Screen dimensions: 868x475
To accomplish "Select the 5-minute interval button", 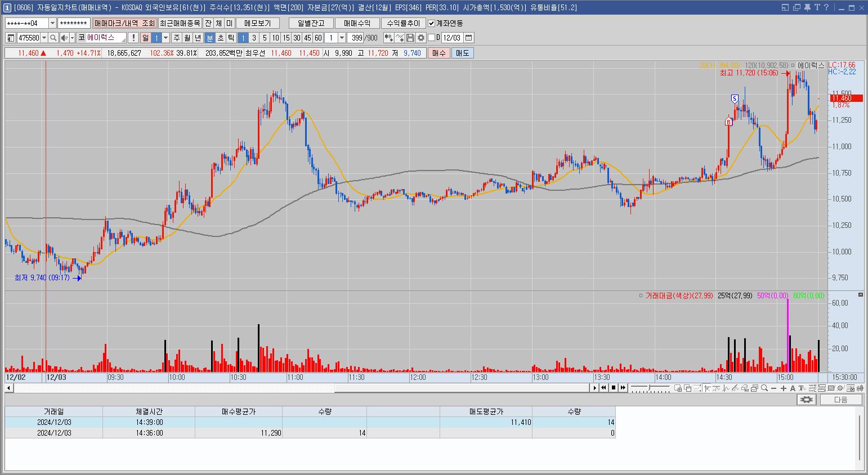I will [265, 38].
